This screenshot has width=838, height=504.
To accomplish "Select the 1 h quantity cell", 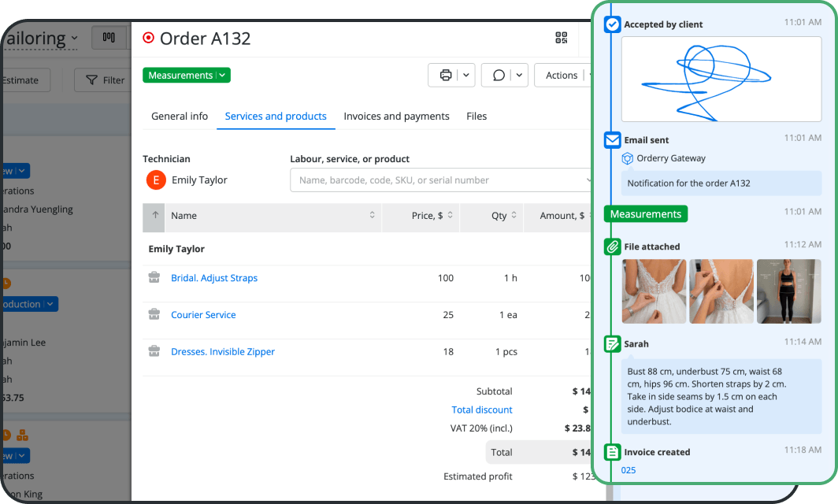I will point(510,278).
